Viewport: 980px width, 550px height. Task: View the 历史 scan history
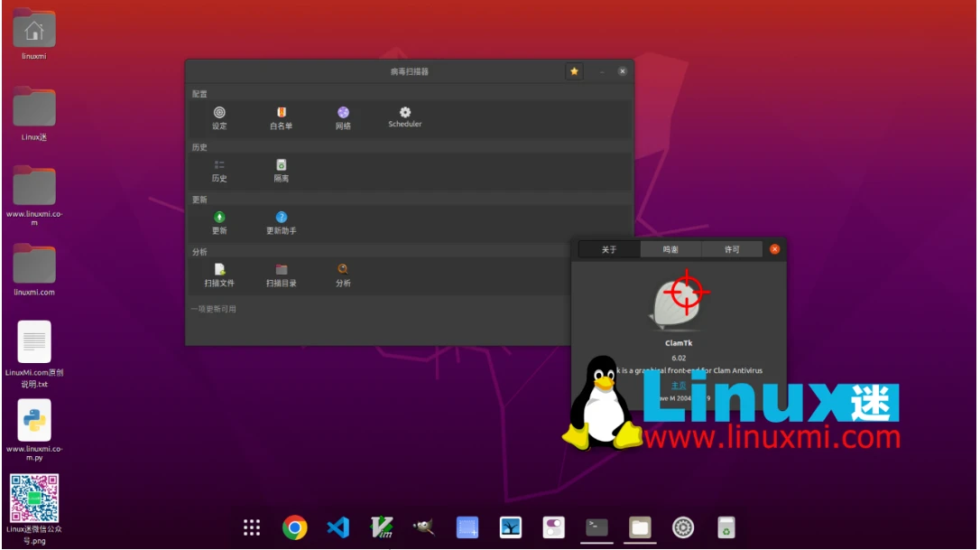click(217, 171)
